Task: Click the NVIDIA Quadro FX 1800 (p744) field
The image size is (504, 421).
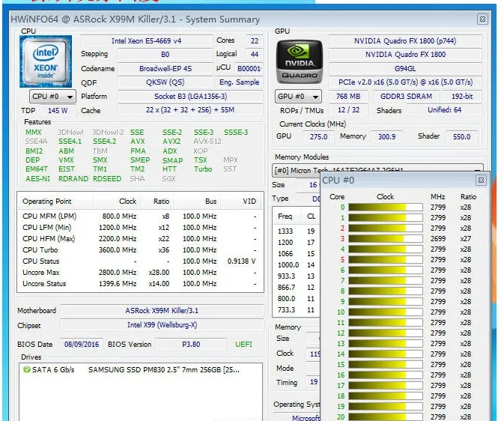Action: click(x=405, y=41)
